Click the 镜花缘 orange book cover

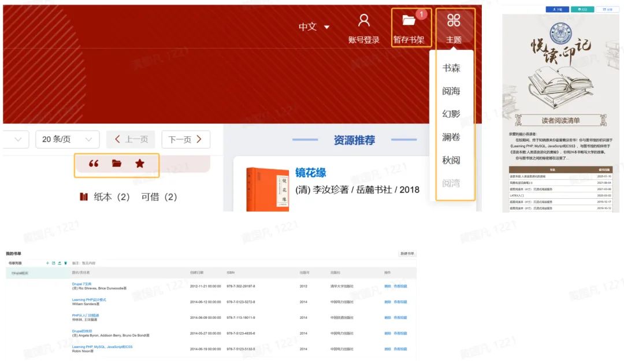268,190
